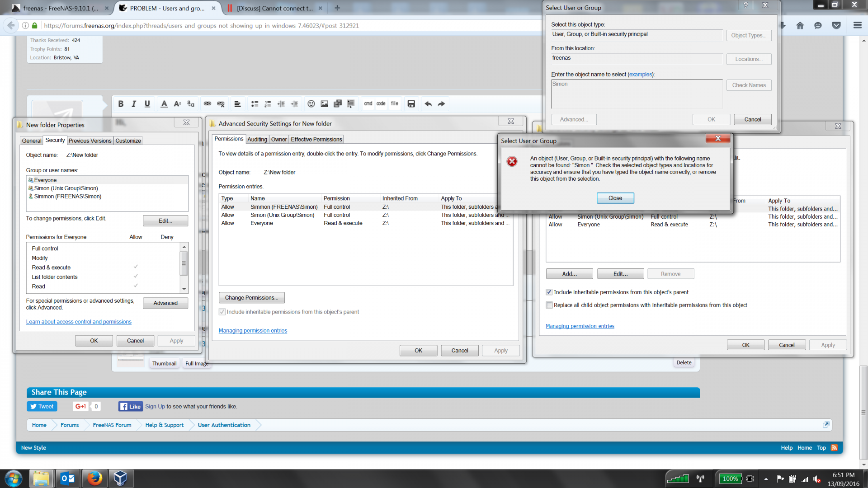Open Outlook from the taskbar

pyautogui.click(x=68, y=479)
